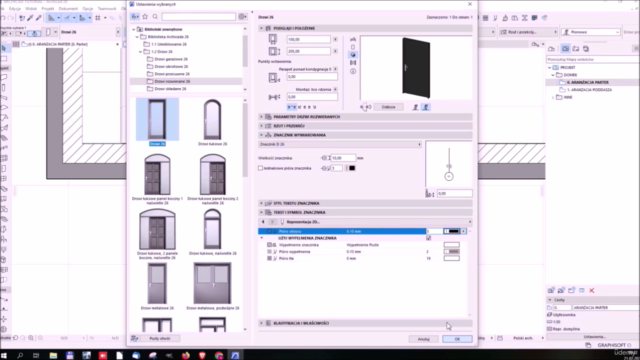
Task: Click the door width field showing 100,00
Action: click(308, 39)
